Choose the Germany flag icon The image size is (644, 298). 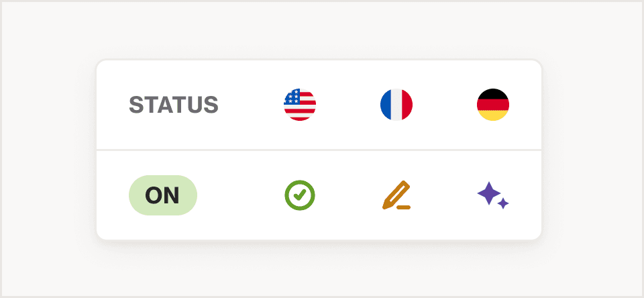pos(493,105)
